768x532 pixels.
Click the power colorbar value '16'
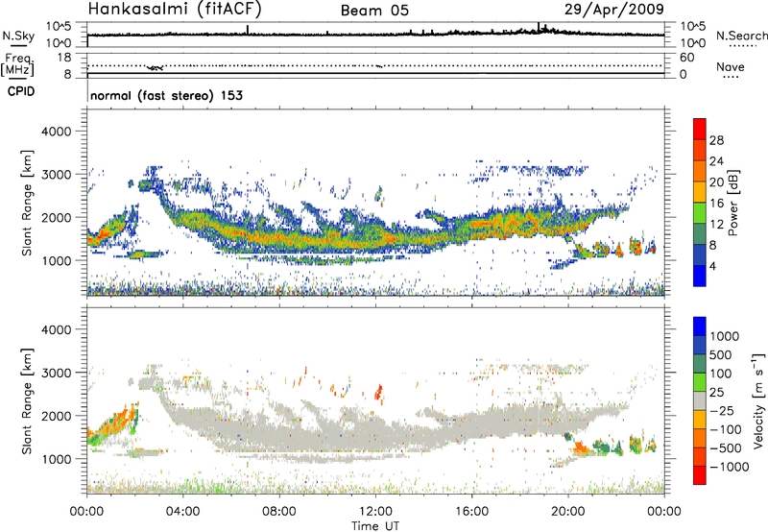(x=716, y=204)
